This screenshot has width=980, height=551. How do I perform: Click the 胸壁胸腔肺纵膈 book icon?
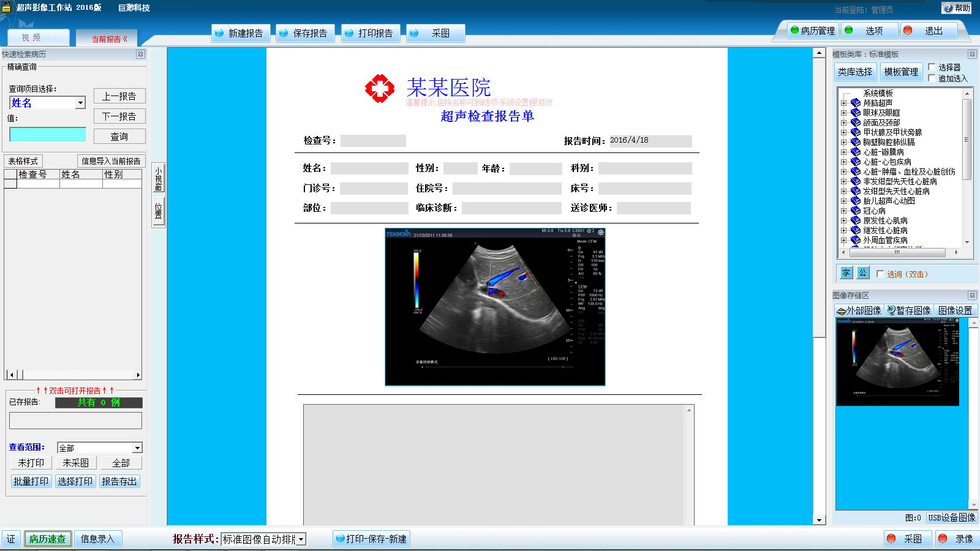pyautogui.click(x=856, y=142)
